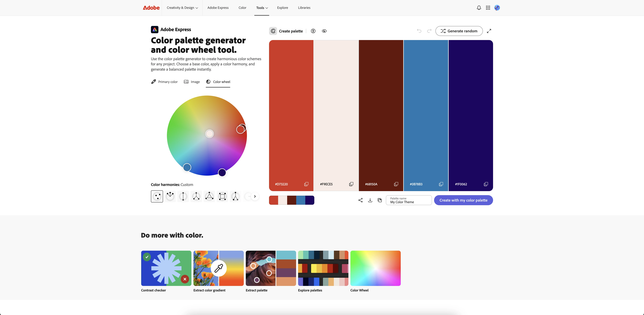Click the Create palette icon

[x=273, y=31]
